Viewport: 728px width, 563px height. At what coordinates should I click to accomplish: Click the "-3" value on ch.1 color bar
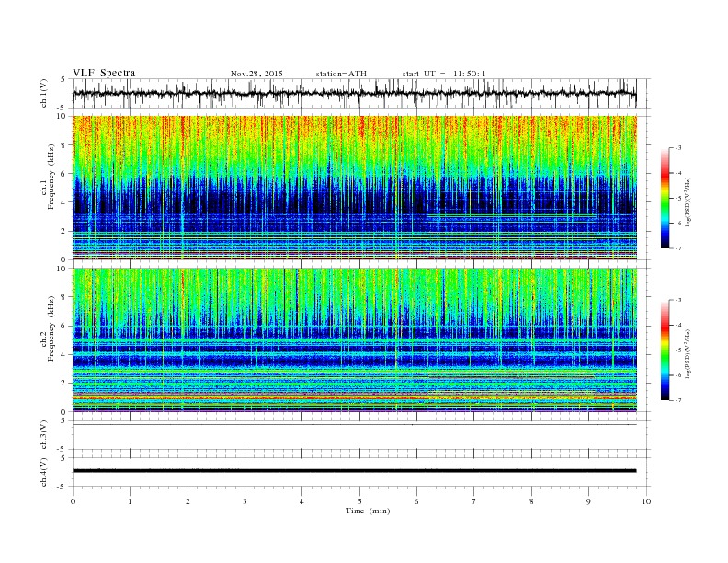click(677, 148)
